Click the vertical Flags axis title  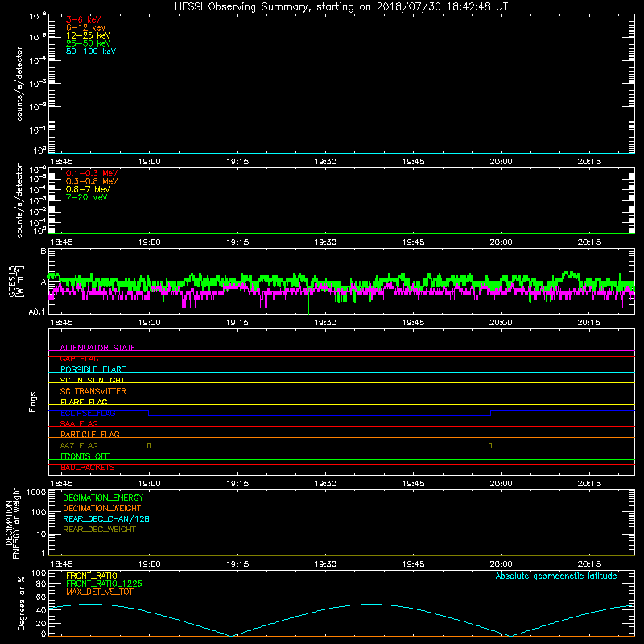point(33,402)
